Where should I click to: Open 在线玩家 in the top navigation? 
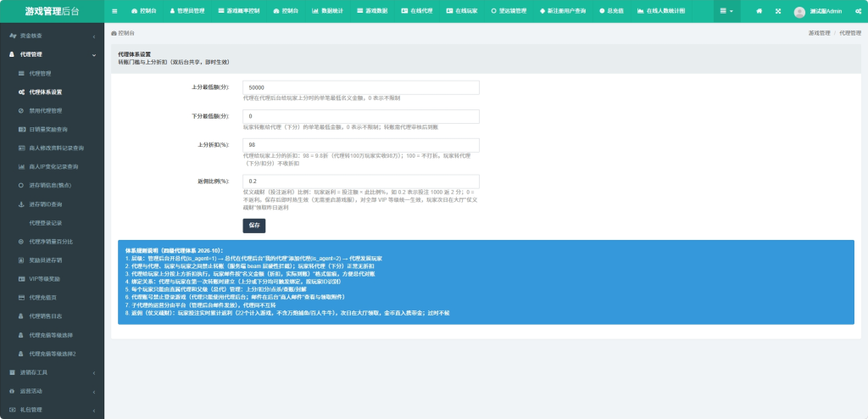[x=462, y=11]
